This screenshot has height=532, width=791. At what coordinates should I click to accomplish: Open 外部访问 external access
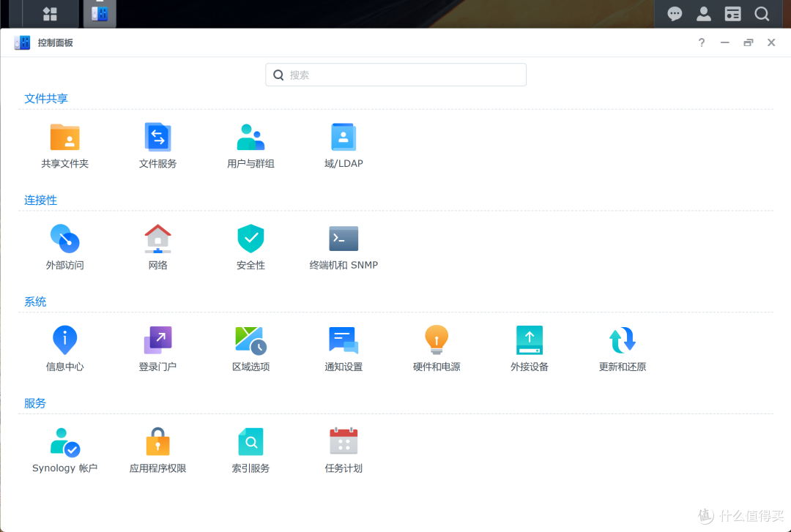click(64, 247)
